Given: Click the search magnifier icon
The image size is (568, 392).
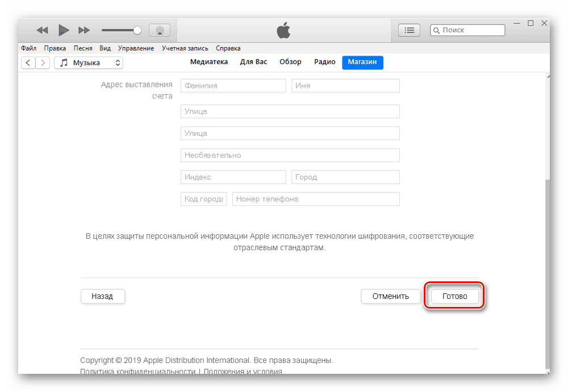Looking at the screenshot, I should tap(436, 31).
